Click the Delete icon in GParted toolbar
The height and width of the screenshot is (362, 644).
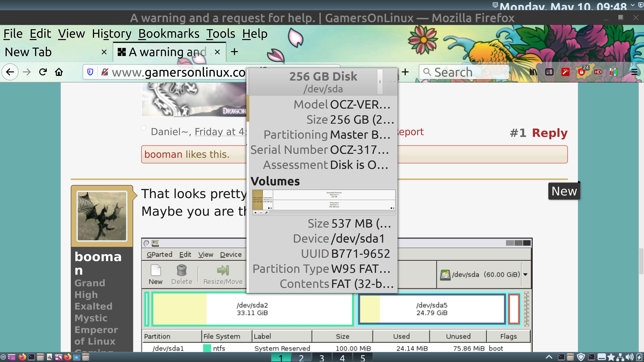click(x=182, y=275)
